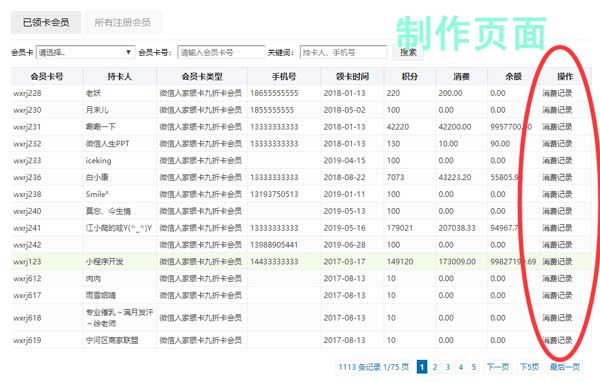Focus the 会员卡号 input field
600x382 pixels.
[x=221, y=52]
